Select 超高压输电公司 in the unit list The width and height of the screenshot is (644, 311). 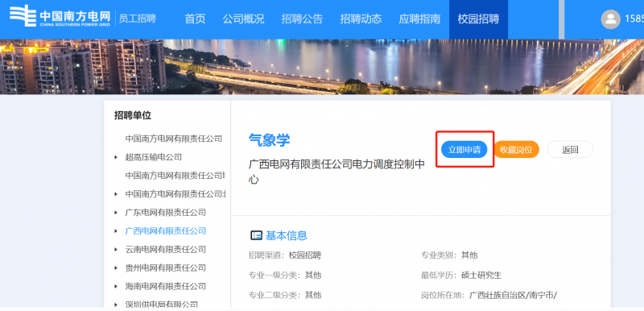(x=154, y=157)
